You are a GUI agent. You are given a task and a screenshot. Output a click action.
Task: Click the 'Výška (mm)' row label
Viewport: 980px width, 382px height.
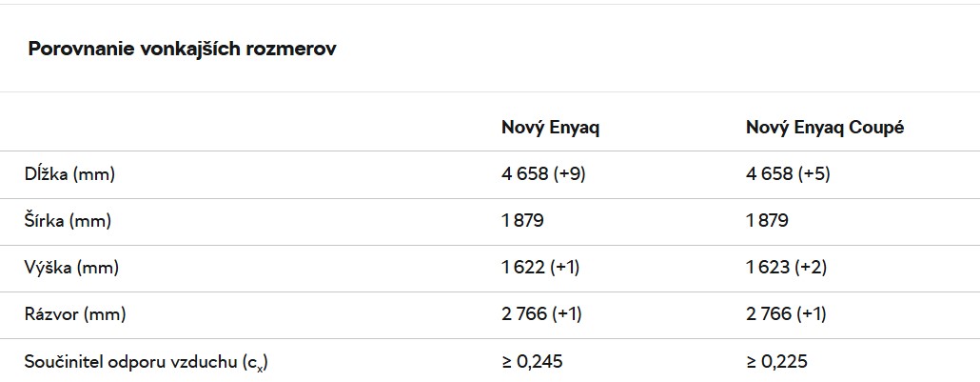71,268
